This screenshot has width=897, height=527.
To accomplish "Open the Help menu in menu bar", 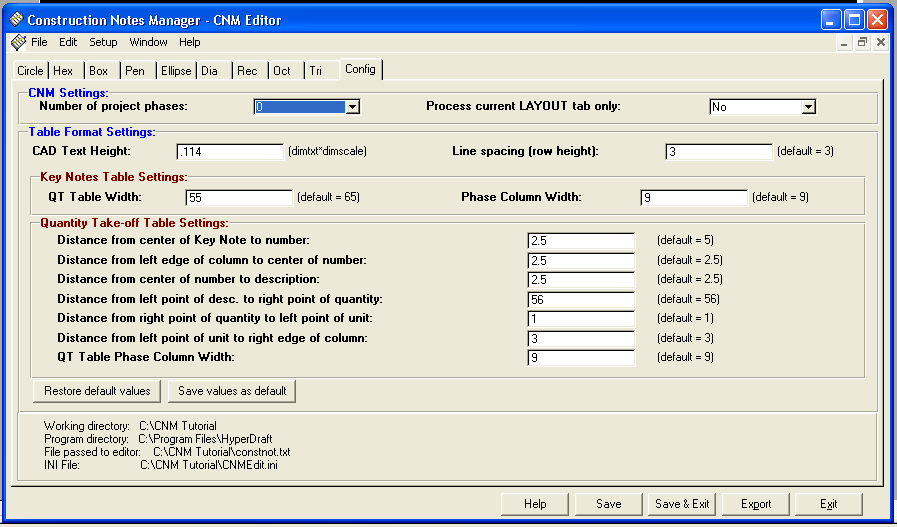I will (x=190, y=42).
